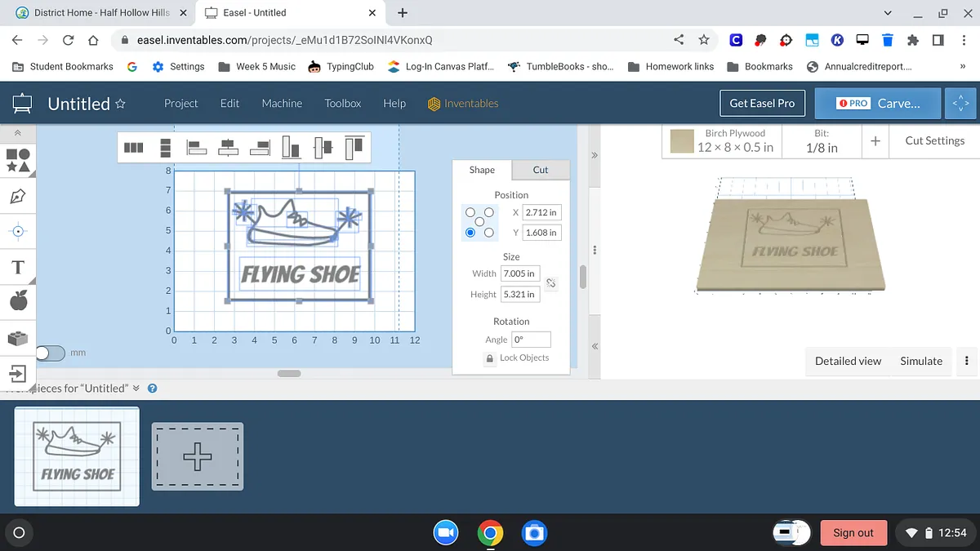Click the import file arrow icon
The height and width of the screenshot is (551, 980).
pyautogui.click(x=18, y=373)
